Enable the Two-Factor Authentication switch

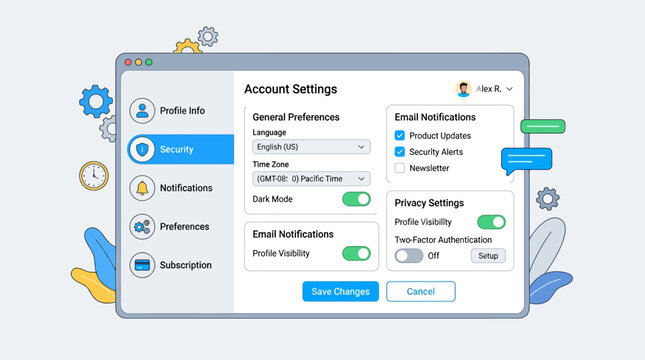(408, 255)
